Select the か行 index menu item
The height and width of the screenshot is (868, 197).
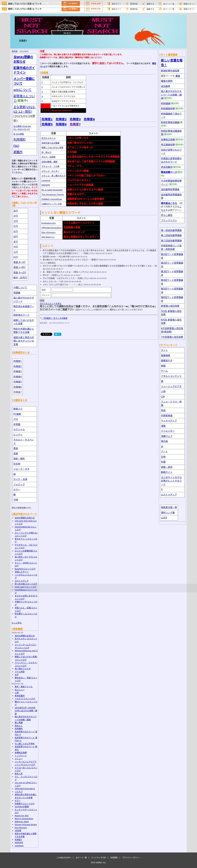pos(16,216)
